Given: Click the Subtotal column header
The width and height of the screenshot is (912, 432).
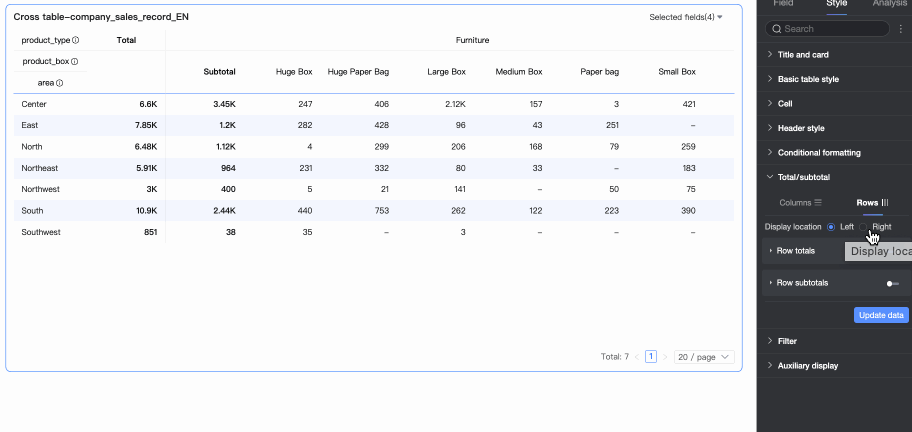Looking at the screenshot, I should click(219, 72).
